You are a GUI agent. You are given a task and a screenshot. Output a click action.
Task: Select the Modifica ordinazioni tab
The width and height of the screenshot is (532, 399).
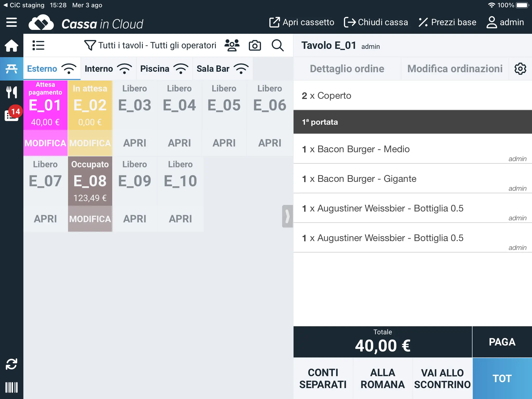click(x=455, y=69)
